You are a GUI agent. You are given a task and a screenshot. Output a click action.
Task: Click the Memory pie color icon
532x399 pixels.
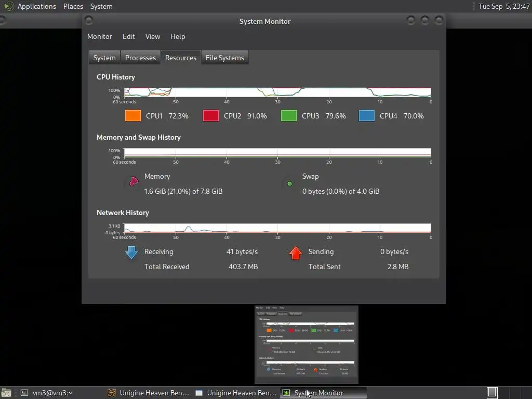click(x=133, y=182)
